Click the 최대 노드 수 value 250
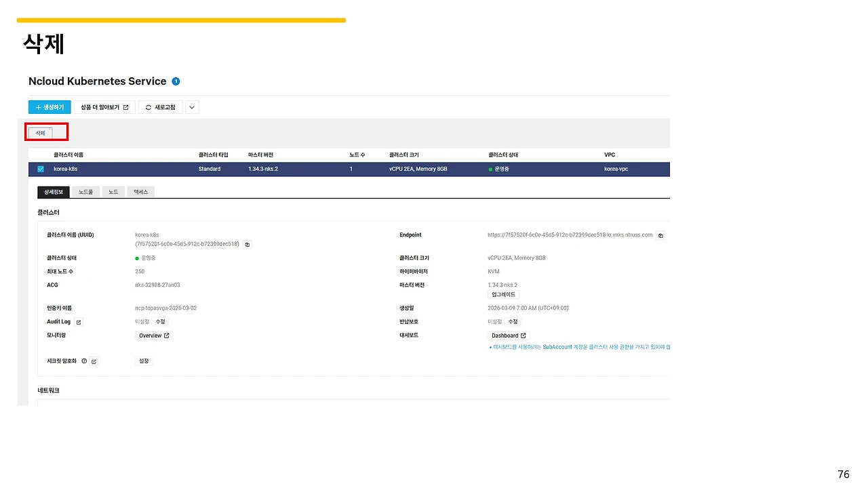 click(x=140, y=272)
